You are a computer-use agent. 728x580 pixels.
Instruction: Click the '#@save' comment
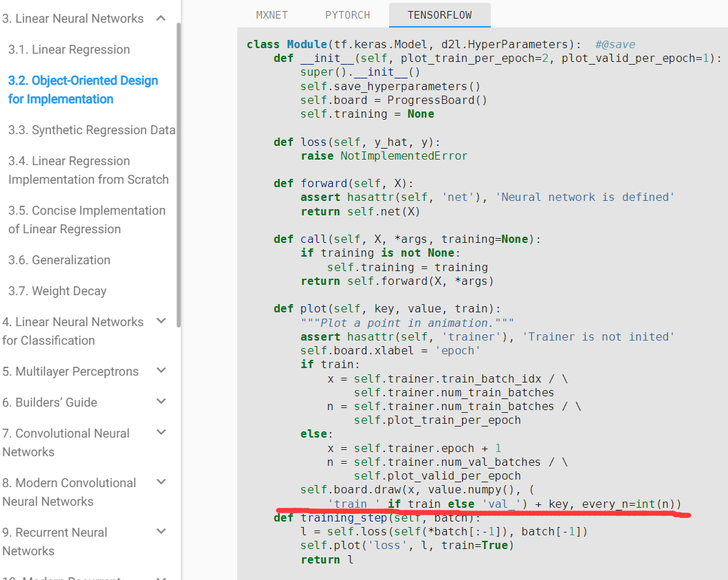615,45
